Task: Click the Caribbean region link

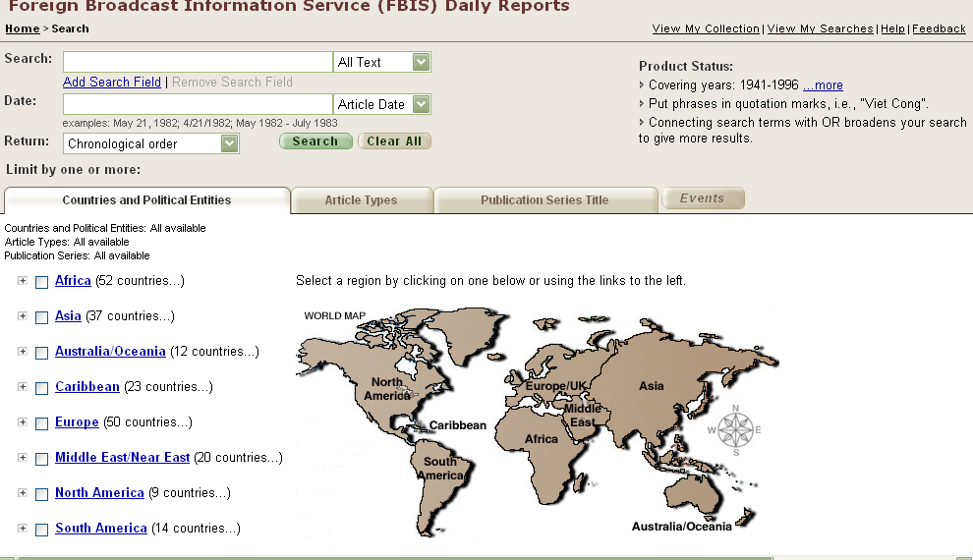Action: [x=87, y=386]
